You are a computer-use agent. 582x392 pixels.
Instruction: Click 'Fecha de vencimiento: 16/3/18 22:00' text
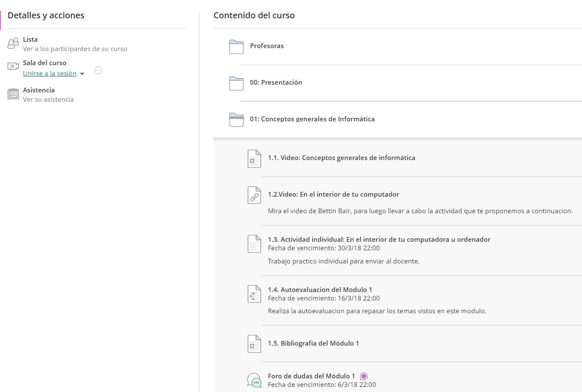pyautogui.click(x=324, y=298)
